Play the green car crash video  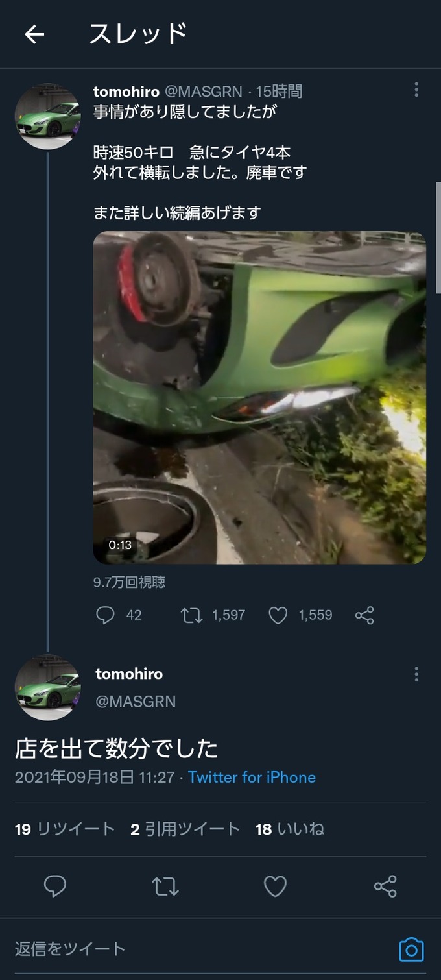[259, 398]
